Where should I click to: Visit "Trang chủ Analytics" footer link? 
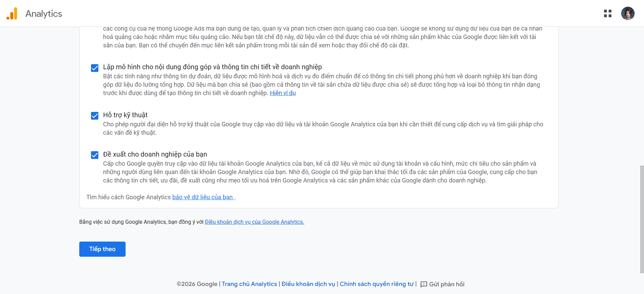point(249,284)
